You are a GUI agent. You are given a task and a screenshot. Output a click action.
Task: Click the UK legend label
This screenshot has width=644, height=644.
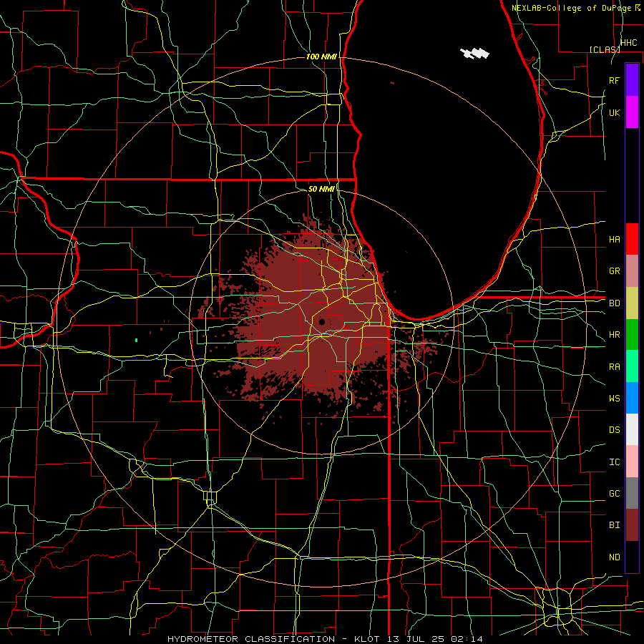coord(614,112)
